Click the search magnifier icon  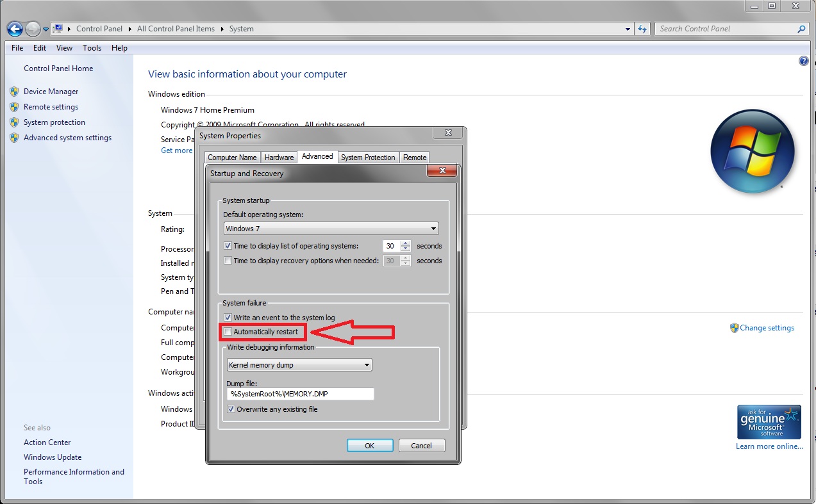(801, 29)
